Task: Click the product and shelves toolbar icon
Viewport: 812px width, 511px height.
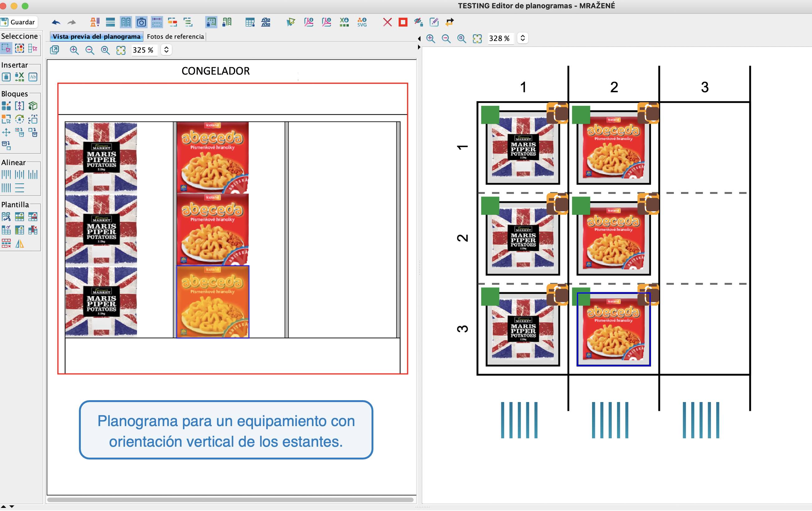Action: [227, 22]
